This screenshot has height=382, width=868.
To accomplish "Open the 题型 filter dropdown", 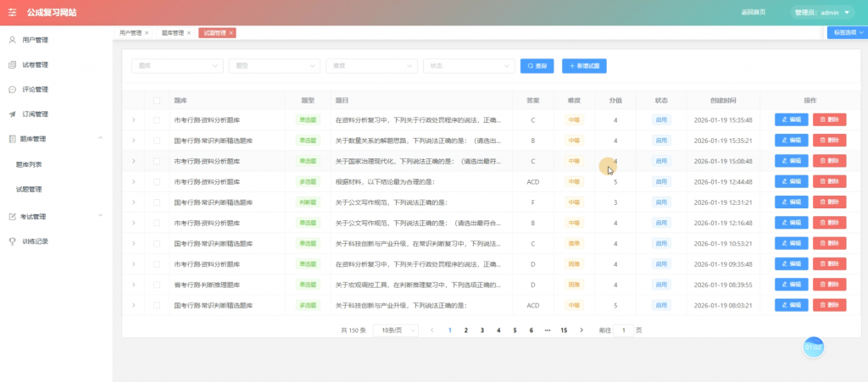I will click(275, 66).
